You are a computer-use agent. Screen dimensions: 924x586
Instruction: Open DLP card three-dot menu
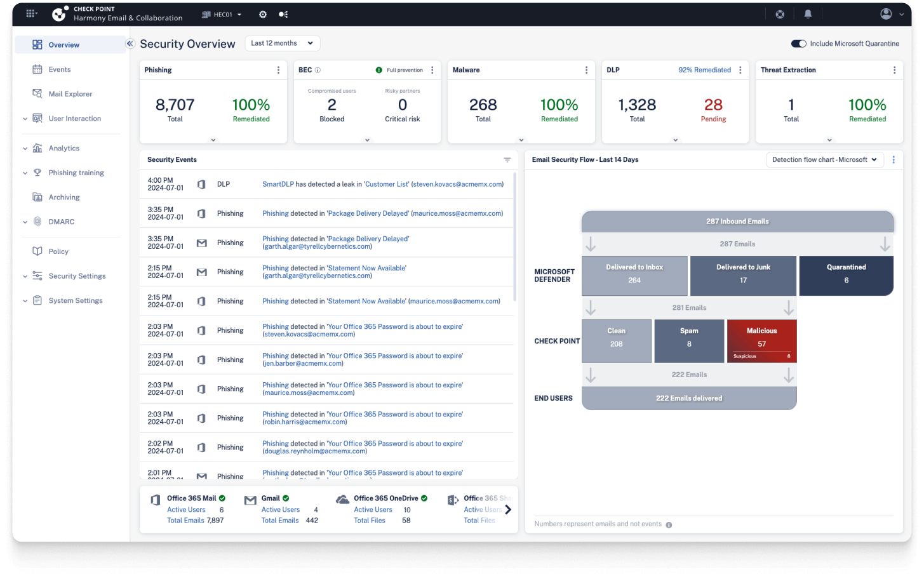point(740,70)
